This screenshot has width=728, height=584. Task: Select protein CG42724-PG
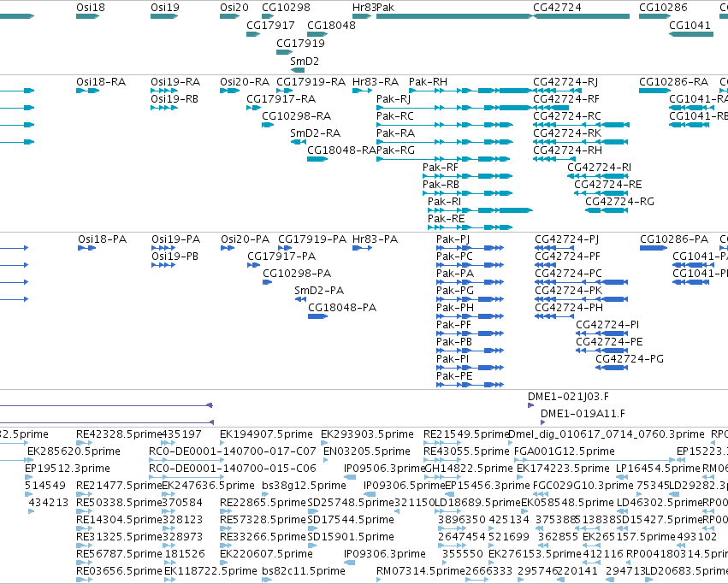click(630, 359)
